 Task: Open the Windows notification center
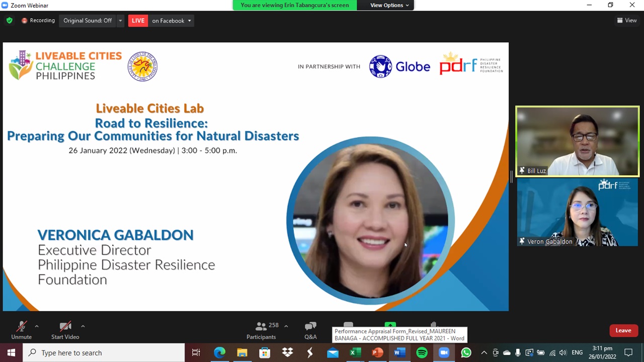pos(628,352)
